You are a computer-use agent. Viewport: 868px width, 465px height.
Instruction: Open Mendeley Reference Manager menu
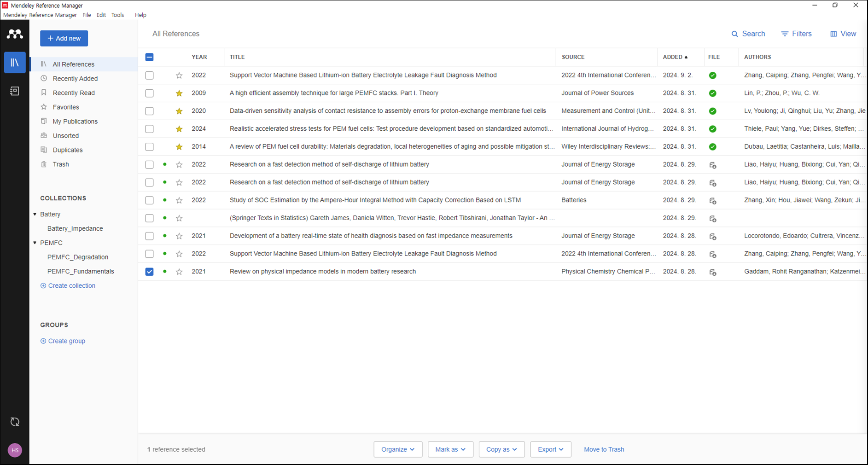pos(40,15)
